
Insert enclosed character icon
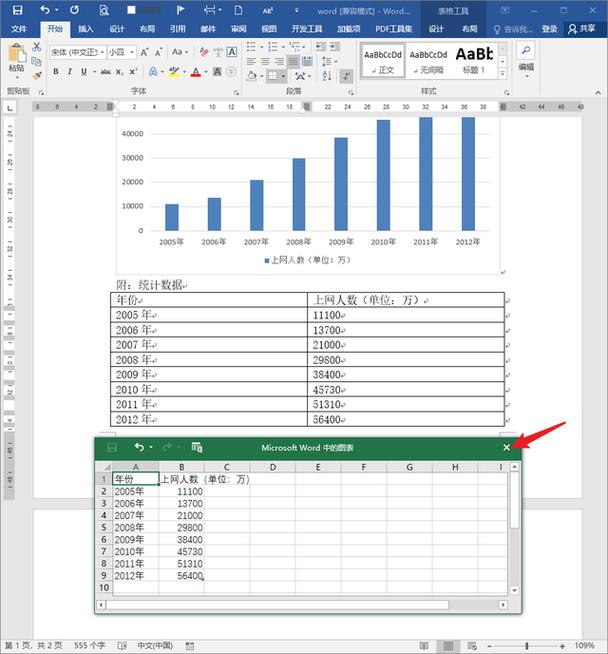coord(231,72)
